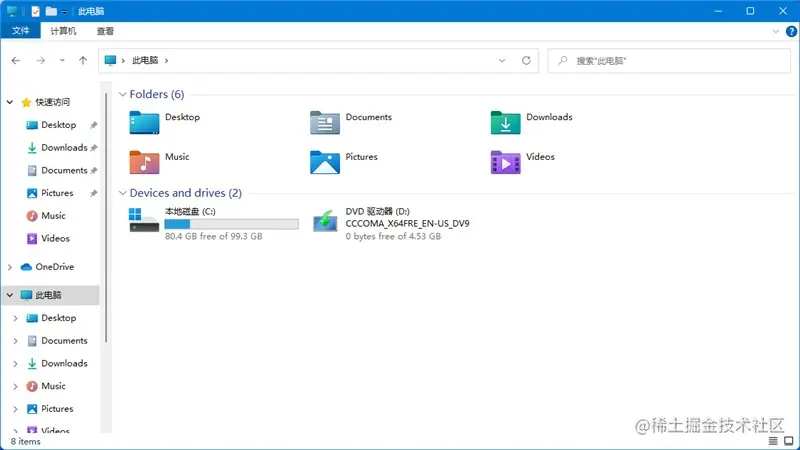Click the C: drive usage bar
Screen dimensions: 800x450
coord(232,224)
